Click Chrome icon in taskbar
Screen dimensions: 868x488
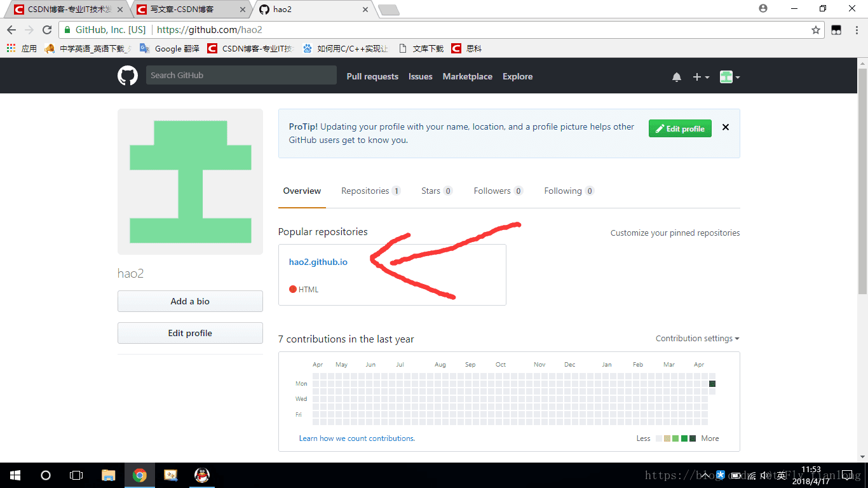tap(140, 475)
